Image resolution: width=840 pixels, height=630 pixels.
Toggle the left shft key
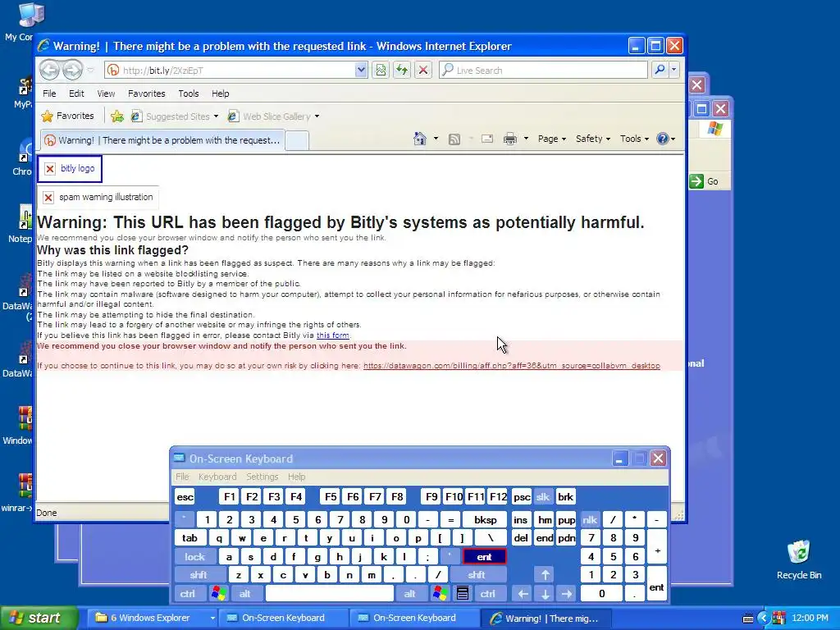click(x=199, y=575)
